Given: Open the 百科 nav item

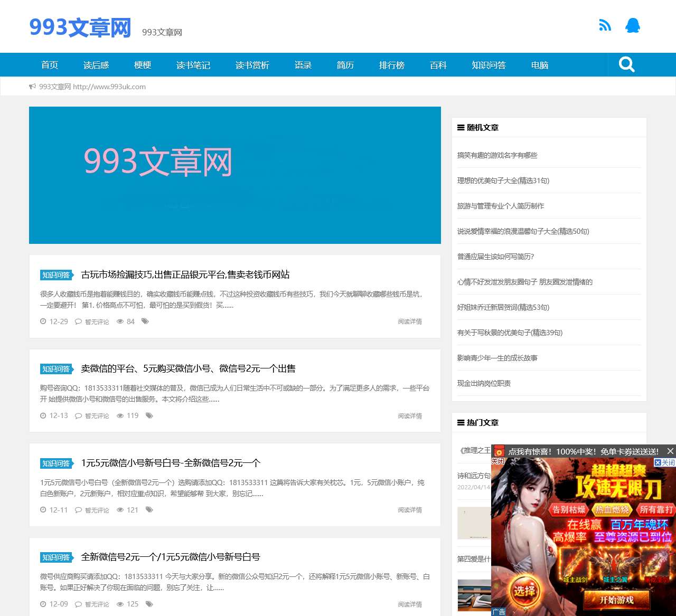Looking at the screenshot, I should [438, 65].
